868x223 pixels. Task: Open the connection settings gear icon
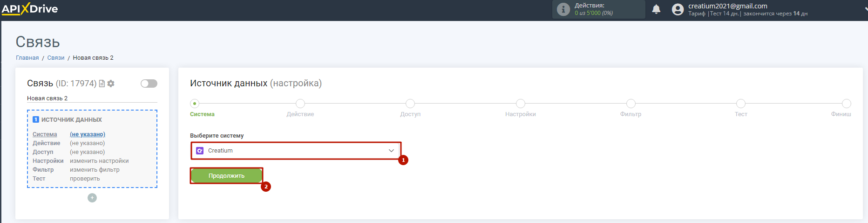(111, 84)
